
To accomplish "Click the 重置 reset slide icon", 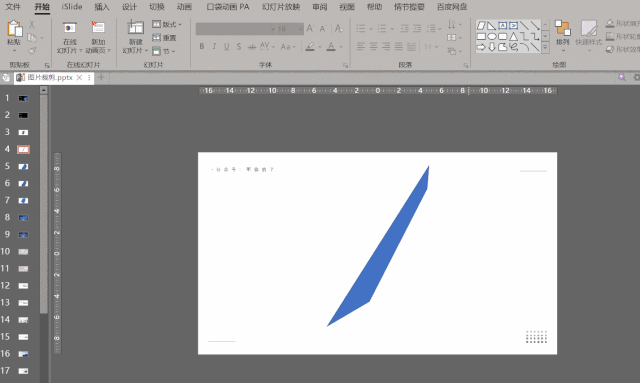I will coord(164,38).
